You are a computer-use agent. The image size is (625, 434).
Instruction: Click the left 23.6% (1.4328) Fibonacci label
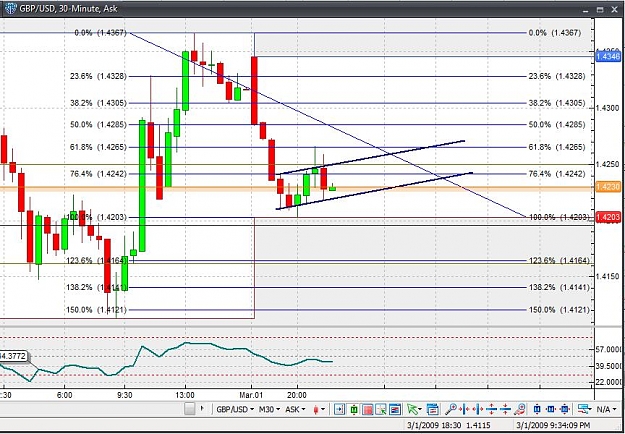pyautogui.click(x=98, y=76)
